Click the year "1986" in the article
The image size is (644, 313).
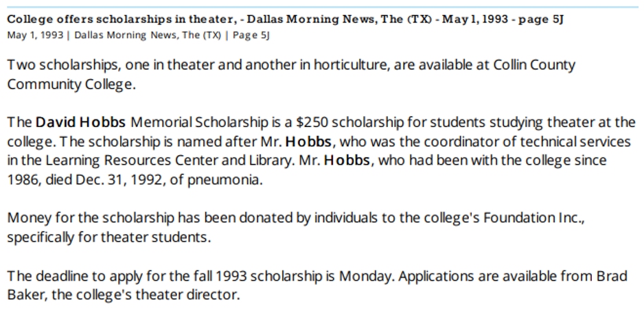pyautogui.click(x=23, y=181)
